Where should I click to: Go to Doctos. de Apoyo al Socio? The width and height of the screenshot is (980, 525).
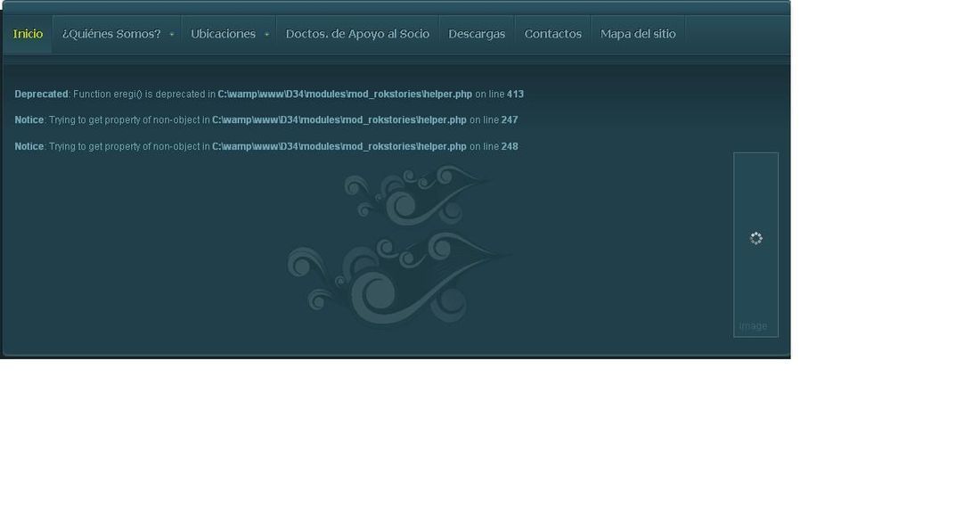[357, 34]
